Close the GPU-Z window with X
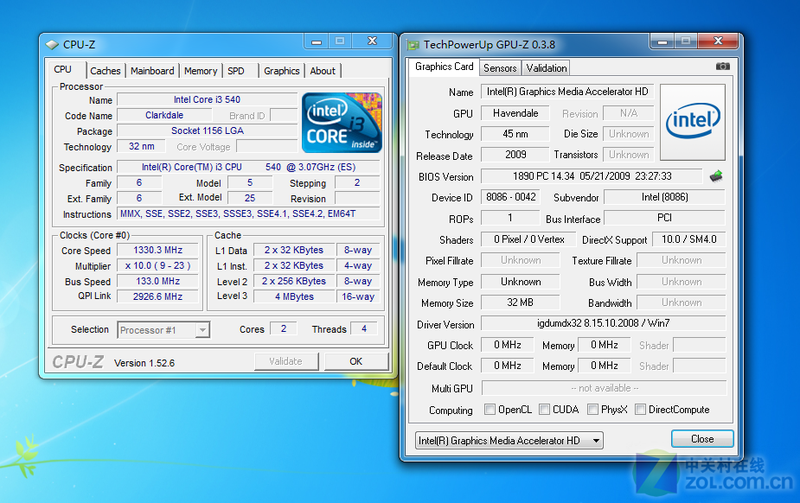The width and height of the screenshot is (800, 503). click(x=718, y=41)
